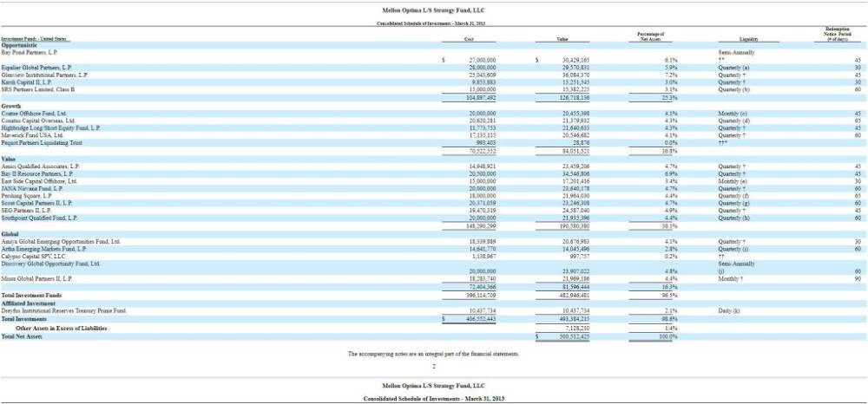This screenshot has width=868, height=404.
Task: Click the 'Affiliated Investment' heading
Action: 29,303
